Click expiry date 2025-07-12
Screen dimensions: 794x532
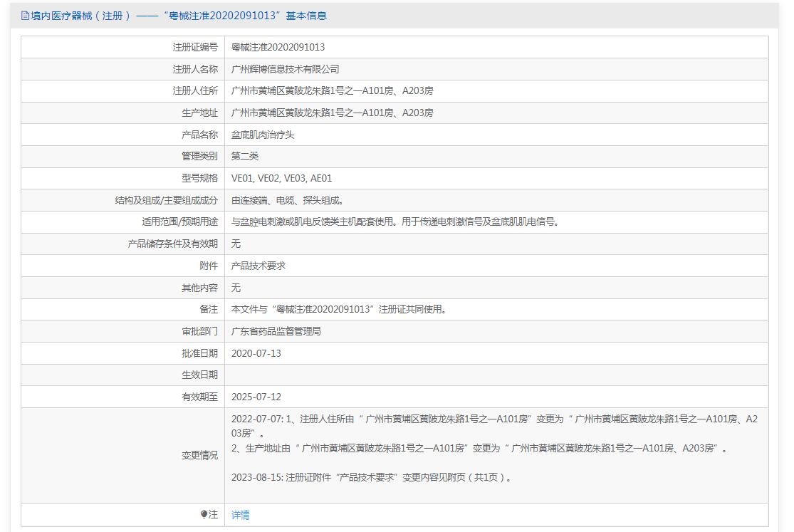click(256, 397)
